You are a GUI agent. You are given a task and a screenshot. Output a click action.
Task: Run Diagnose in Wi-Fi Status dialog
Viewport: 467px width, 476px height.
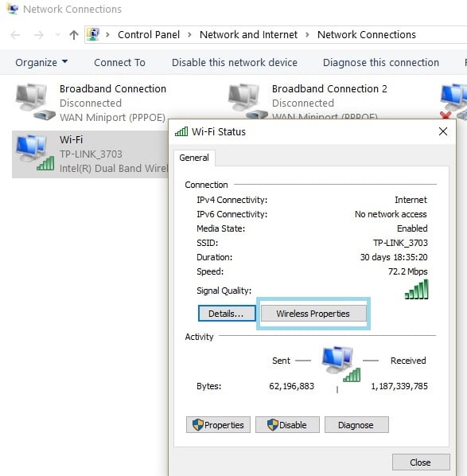coord(356,425)
